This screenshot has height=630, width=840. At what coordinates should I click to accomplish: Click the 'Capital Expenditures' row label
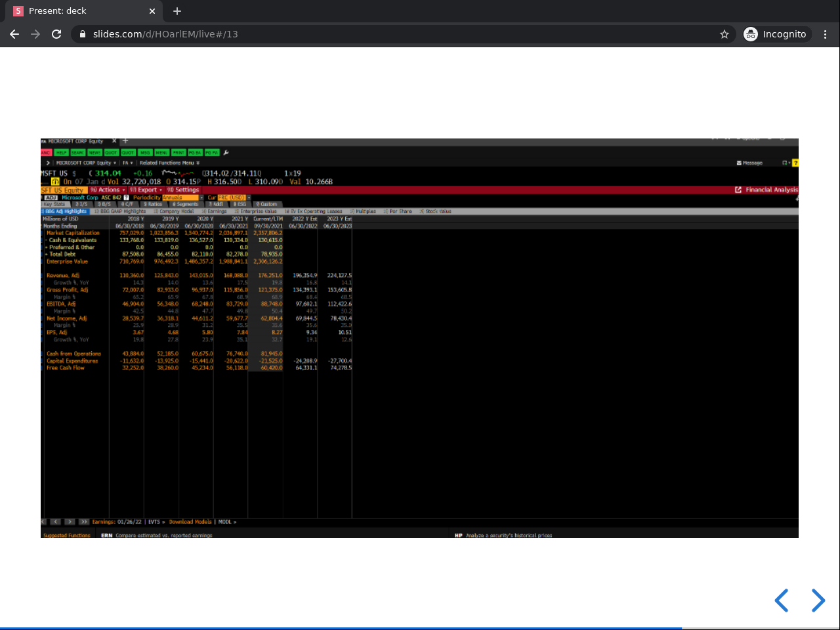point(72,361)
